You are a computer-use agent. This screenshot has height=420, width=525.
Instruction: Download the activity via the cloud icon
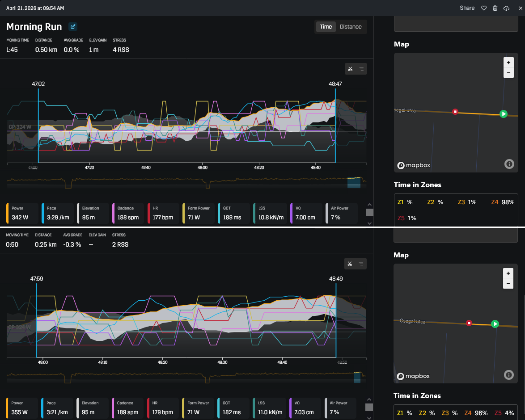tap(506, 8)
